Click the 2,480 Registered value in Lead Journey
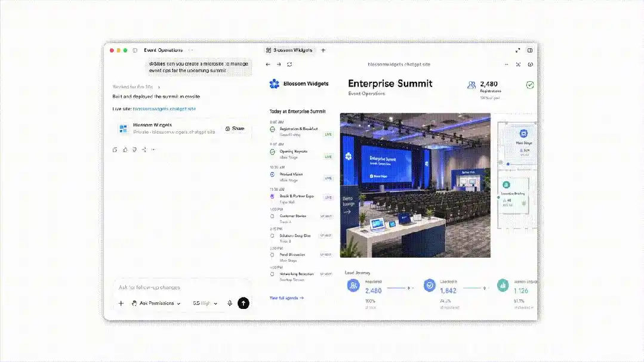The image size is (644, 362). coord(374,290)
